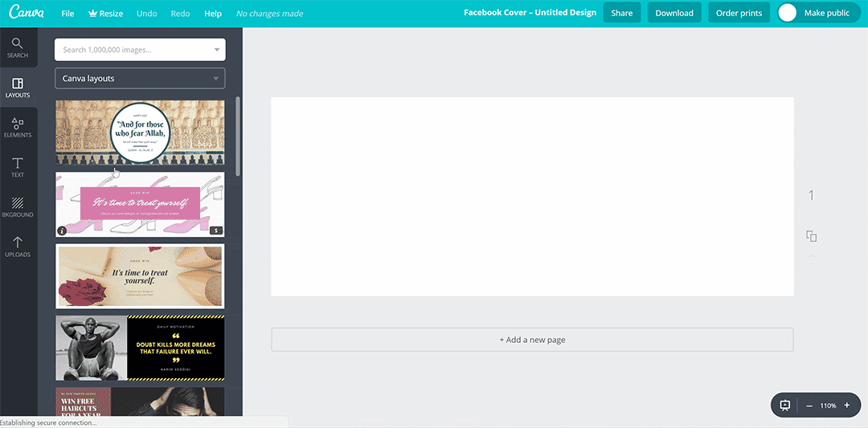Click the Order prints button
Image resolution: width=868 pixels, height=428 pixels.
tap(739, 14)
